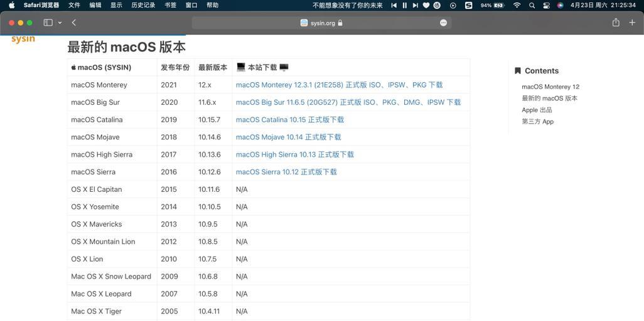
Task: Open the 显示 menu
Action: click(x=116, y=6)
